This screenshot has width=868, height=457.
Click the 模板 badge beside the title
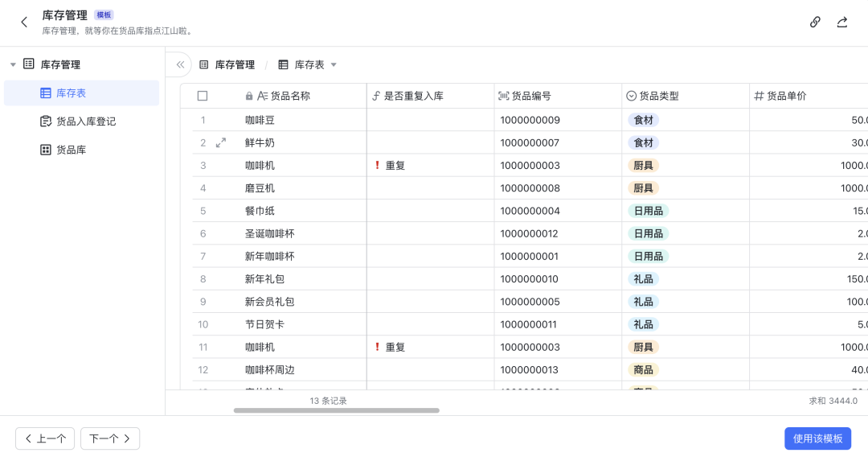104,15
